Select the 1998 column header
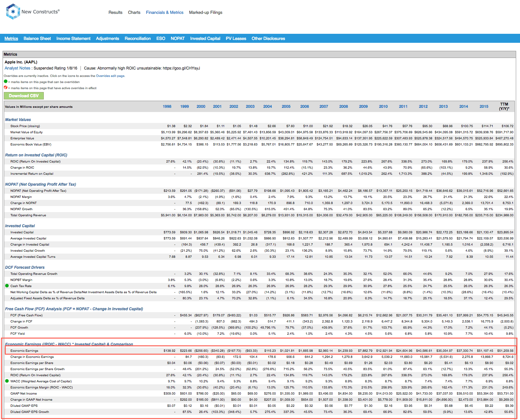This screenshot has width=520, height=420. coord(167,107)
